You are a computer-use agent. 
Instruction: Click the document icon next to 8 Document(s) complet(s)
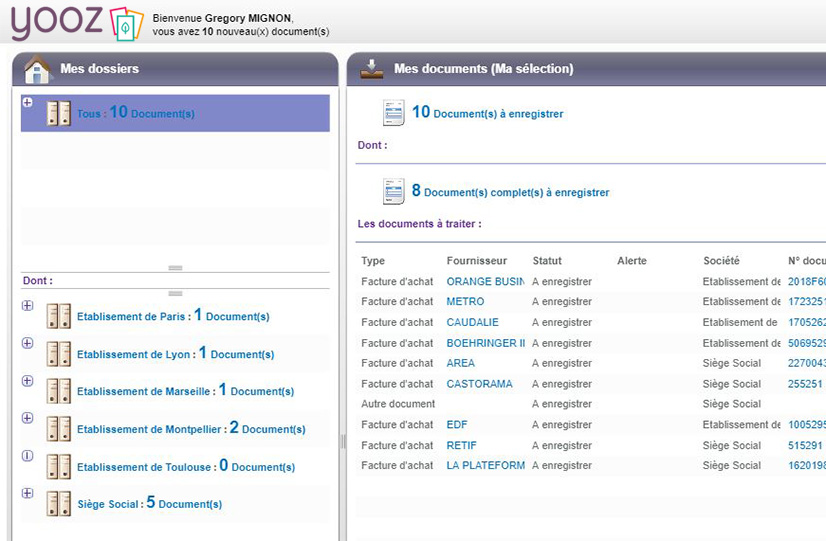tap(394, 191)
